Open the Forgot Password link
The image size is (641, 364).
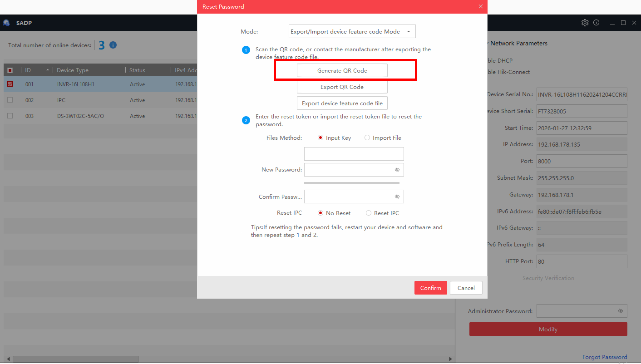[604, 357]
